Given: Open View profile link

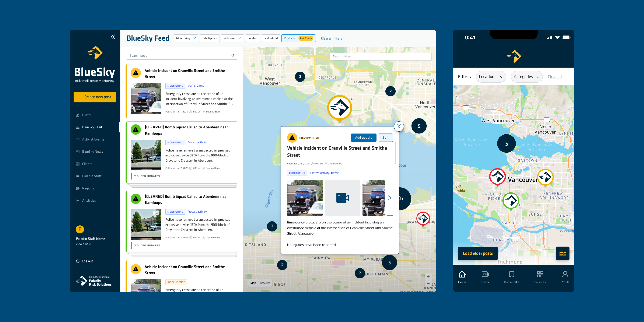Looking at the screenshot, I should tap(83, 244).
